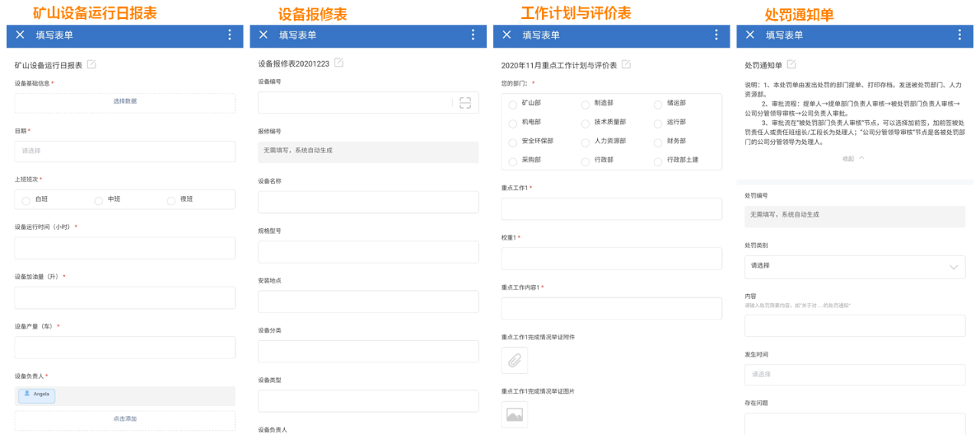The height and width of the screenshot is (442, 980).
Task: Open three-dot menu in 工作计划与评价表 header
Action: coord(716,35)
